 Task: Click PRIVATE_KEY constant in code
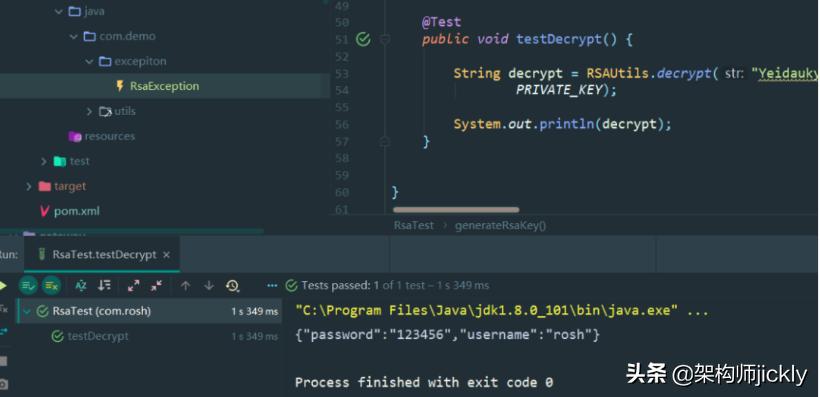pyautogui.click(x=559, y=90)
